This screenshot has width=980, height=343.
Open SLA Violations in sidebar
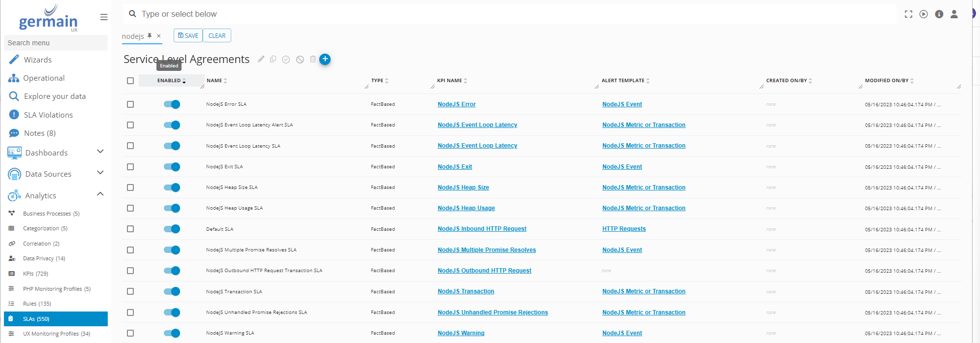pyautogui.click(x=48, y=115)
